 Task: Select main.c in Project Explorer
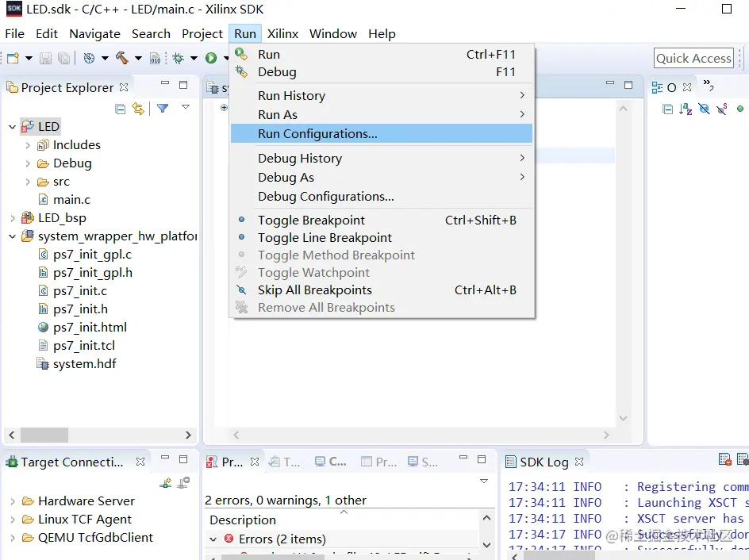(71, 200)
